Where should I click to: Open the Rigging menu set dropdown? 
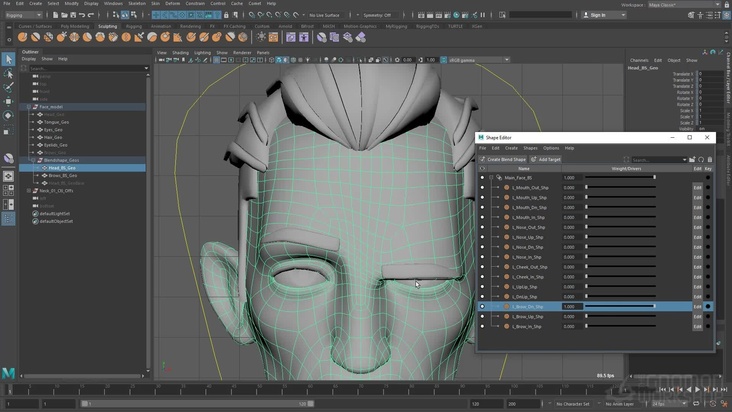(24, 15)
